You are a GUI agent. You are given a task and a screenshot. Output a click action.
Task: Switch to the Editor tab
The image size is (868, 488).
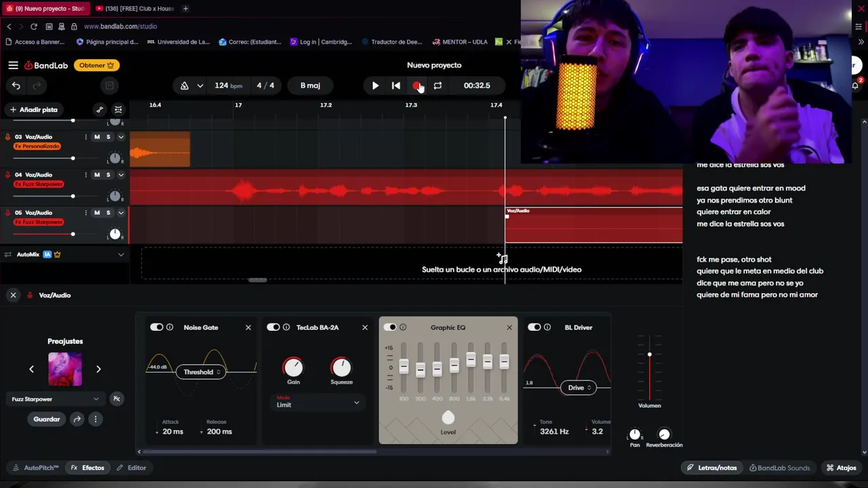(x=131, y=468)
